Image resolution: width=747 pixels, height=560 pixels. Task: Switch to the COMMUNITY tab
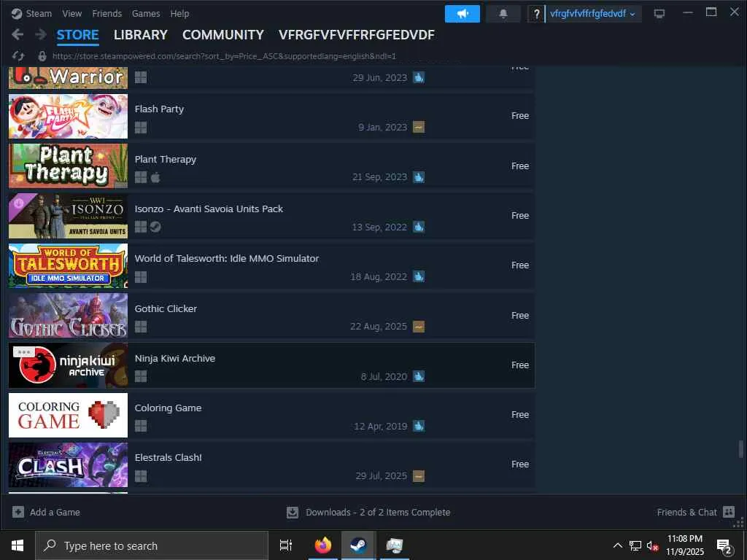pos(223,35)
